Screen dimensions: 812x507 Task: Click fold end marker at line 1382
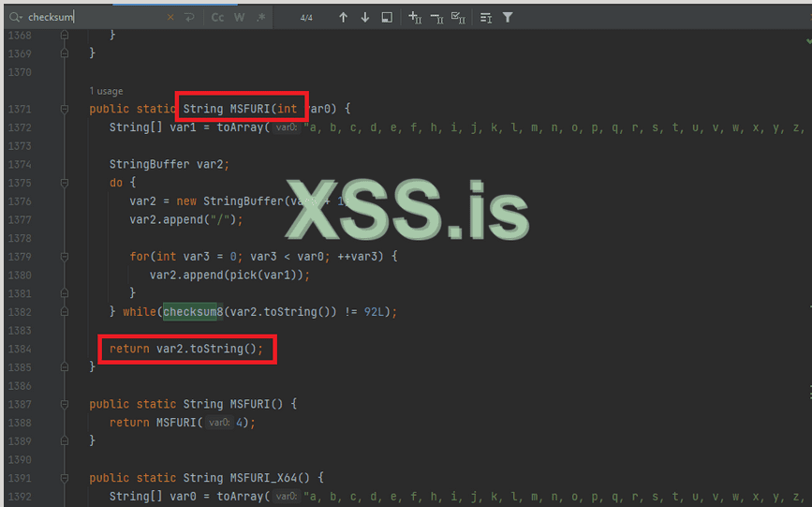65,311
